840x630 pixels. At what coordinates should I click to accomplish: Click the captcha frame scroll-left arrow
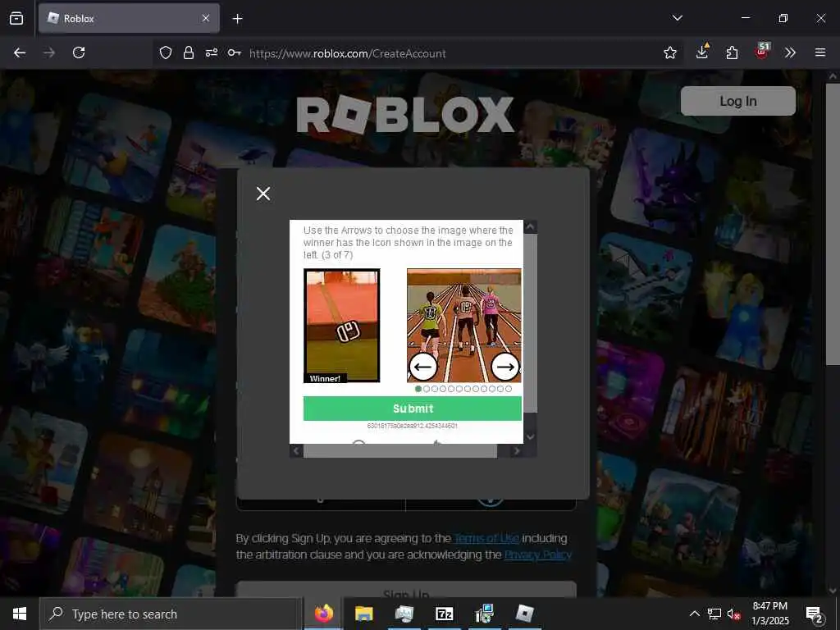(x=296, y=451)
